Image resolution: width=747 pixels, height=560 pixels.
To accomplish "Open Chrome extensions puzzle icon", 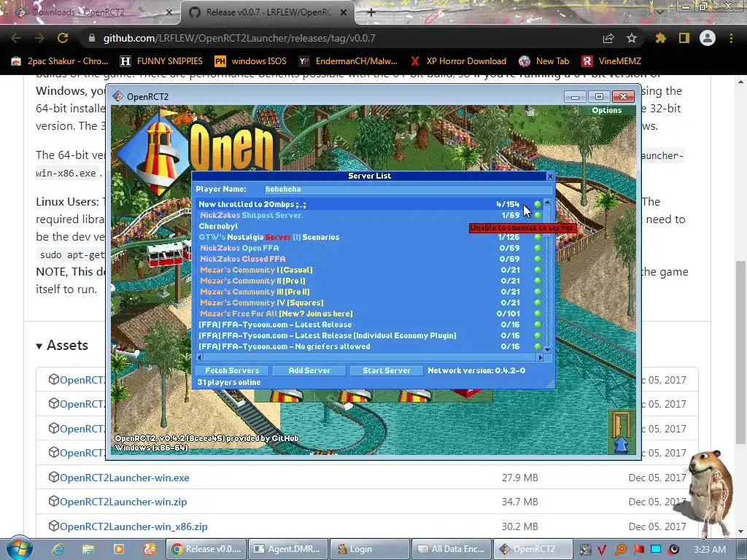I will point(660,38).
